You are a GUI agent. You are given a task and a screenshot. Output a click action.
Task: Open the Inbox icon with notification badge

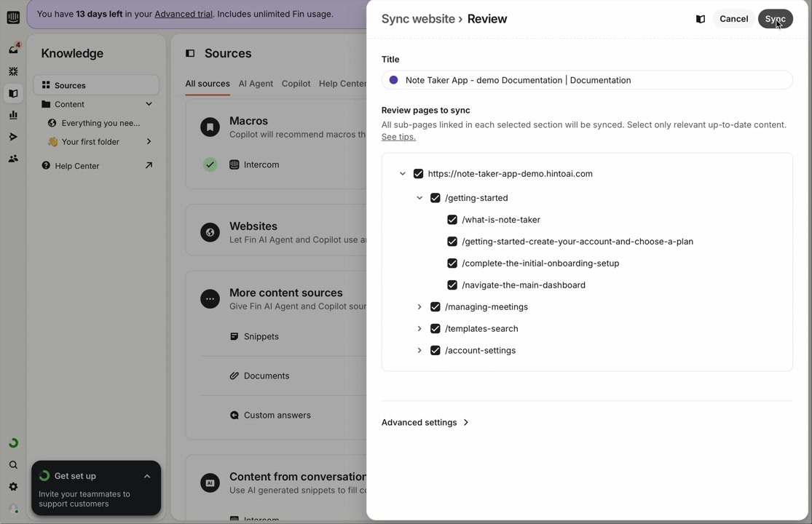(13, 49)
